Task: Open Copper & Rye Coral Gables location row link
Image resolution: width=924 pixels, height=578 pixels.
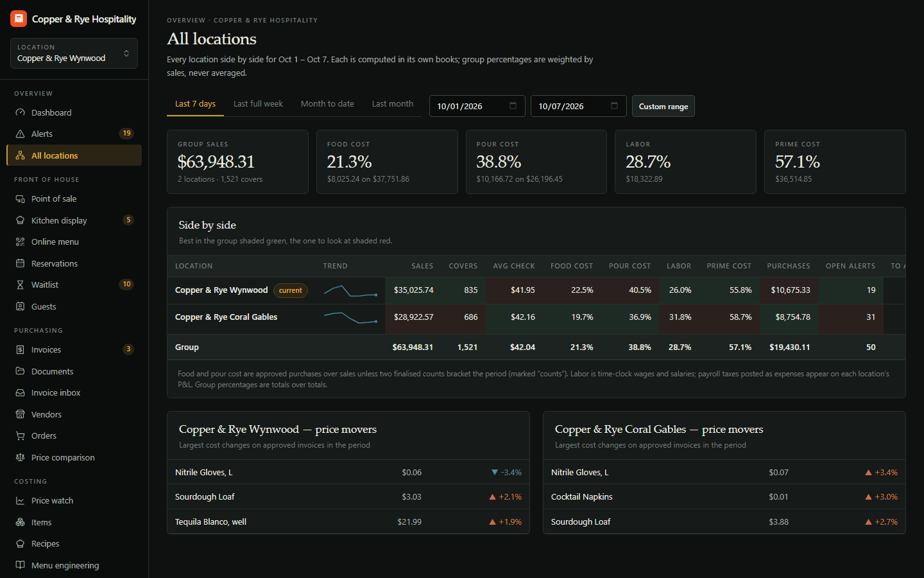Action: pyautogui.click(x=227, y=317)
